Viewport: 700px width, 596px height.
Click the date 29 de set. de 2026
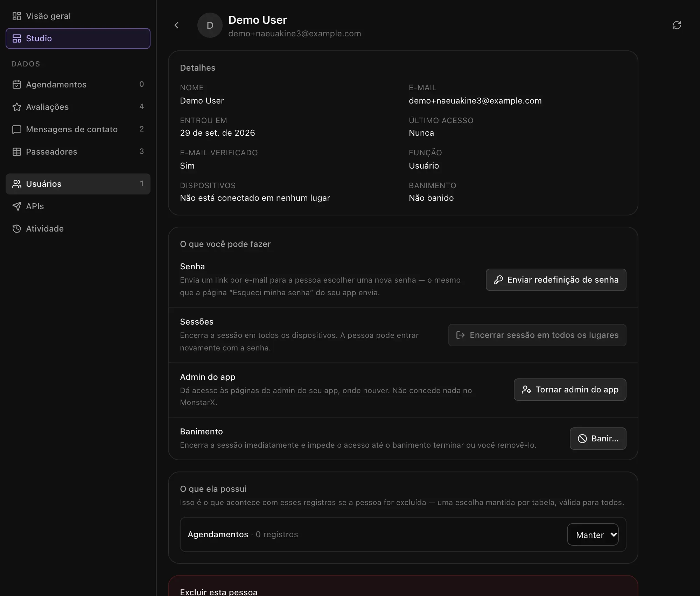(217, 133)
